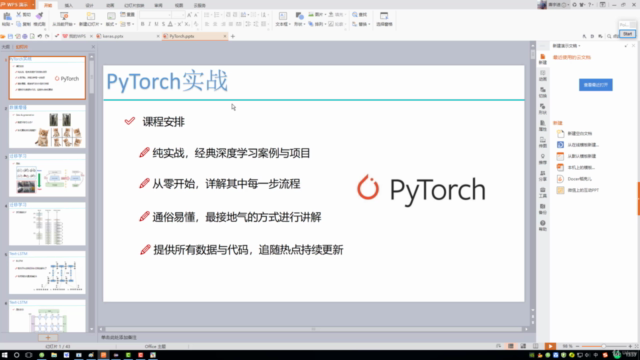Switch to the Animation (动画) ribbon tab

[x=110, y=5]
